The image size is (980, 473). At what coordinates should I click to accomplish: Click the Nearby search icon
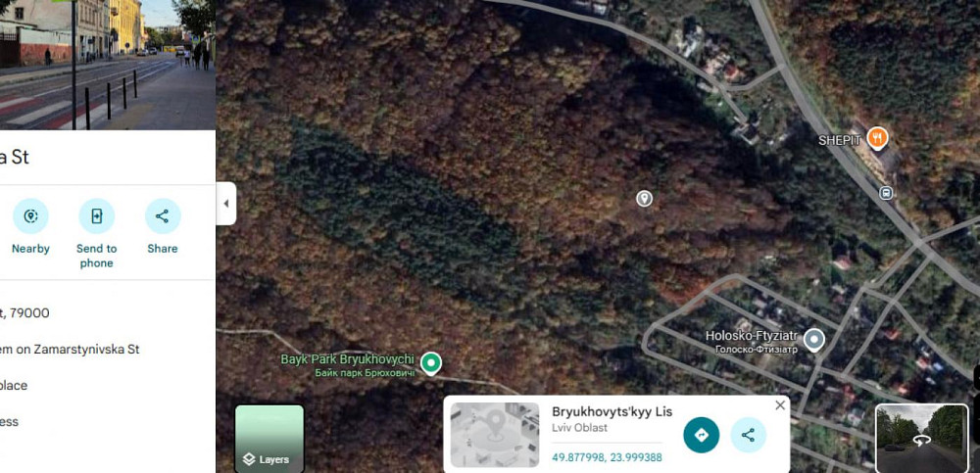[30, 216]
